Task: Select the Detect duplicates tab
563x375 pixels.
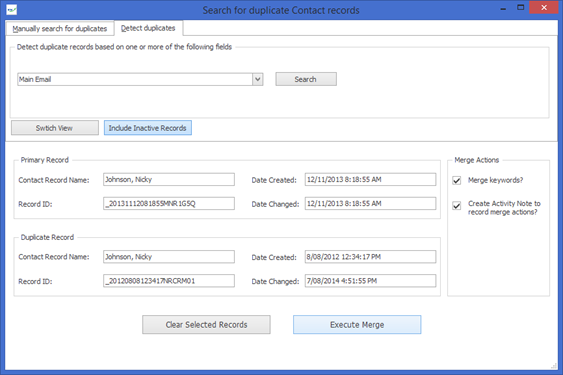Action: click(148, 28)
